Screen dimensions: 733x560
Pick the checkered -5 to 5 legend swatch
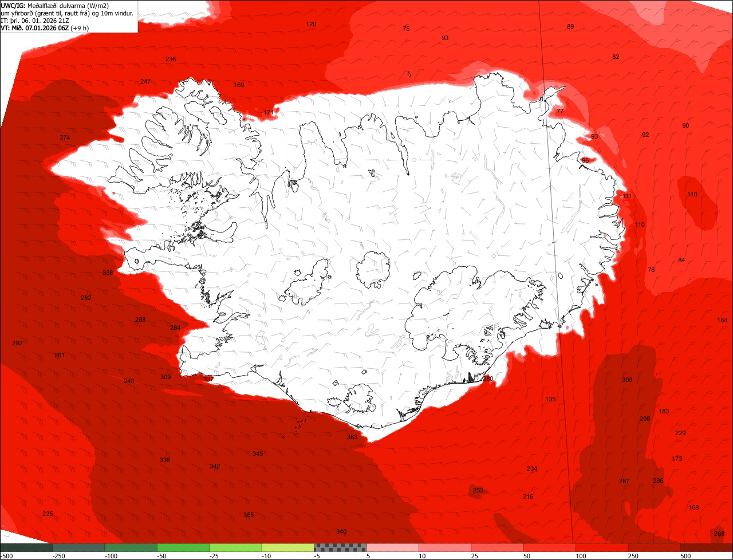pyautogui.click(x=340, y=548)
